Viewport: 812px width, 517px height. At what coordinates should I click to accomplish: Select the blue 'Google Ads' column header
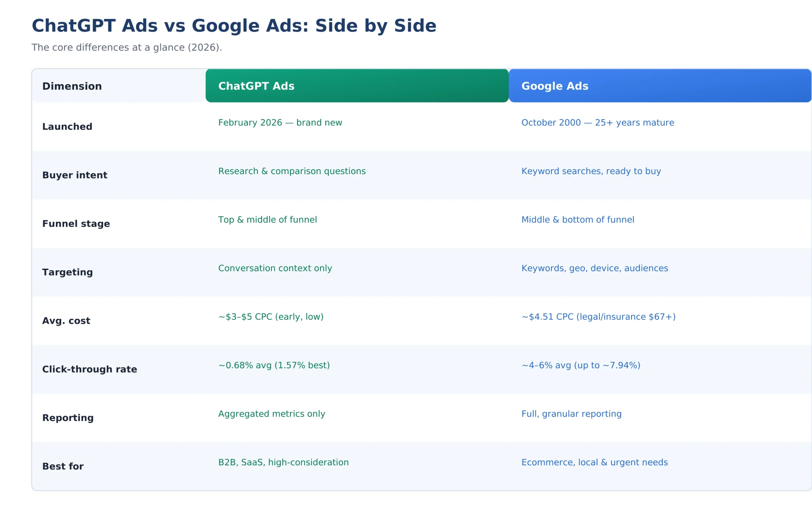pyautogui.click(x=660, y=86)
